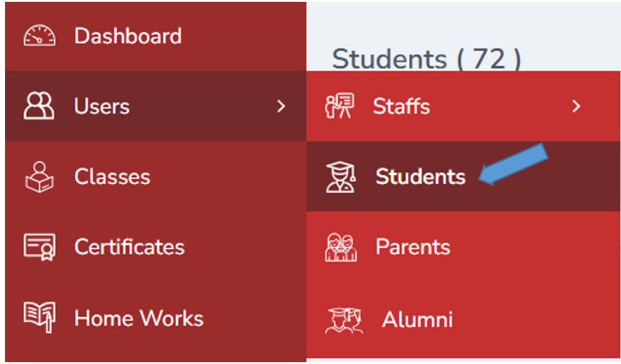Select the Alumni submenu label
The image size is (621, 364).
click(x=417, y=319)
